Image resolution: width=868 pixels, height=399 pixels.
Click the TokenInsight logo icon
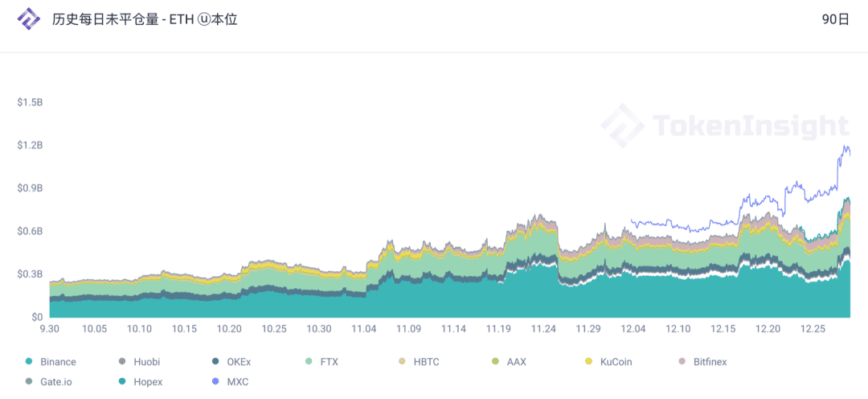pyautogui.click(x=29, y=19)
